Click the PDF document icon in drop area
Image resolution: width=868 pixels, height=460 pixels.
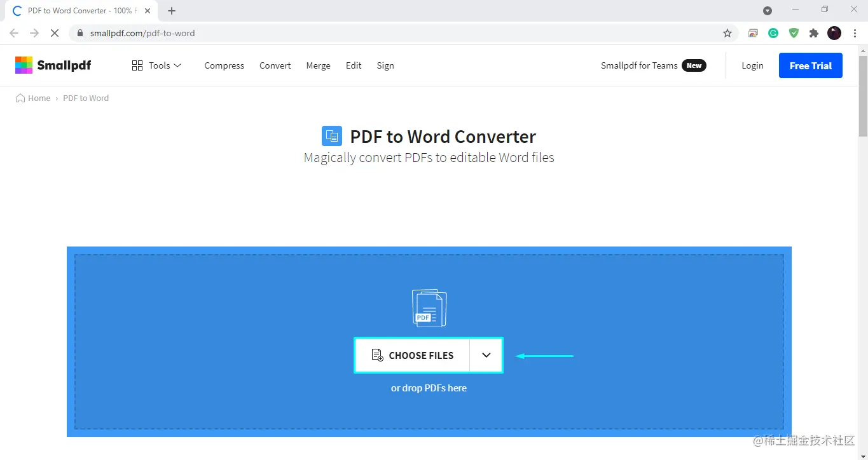[x=429, y=308]
